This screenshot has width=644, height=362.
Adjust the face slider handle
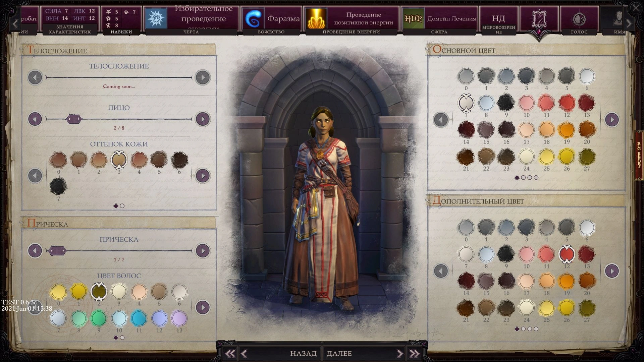click(74, 119)
